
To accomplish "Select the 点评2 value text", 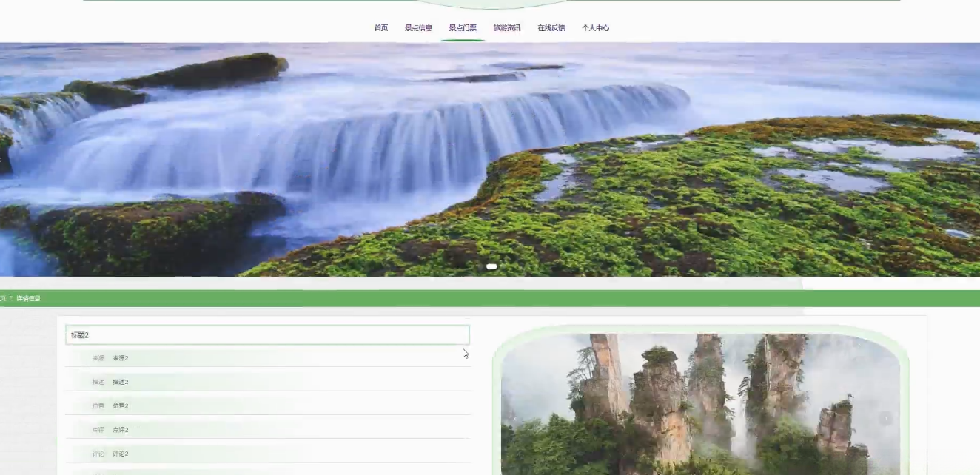I will pyautogui.click(x=121, y=430).
